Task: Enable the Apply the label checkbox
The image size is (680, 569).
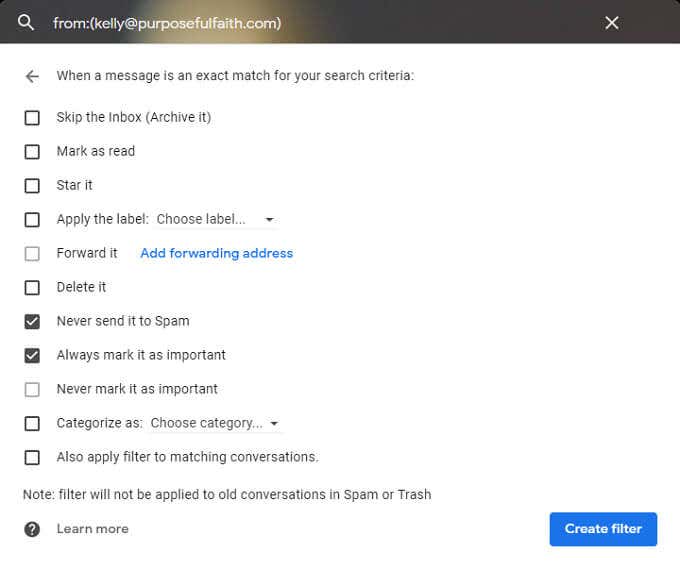Action: click(x=32, y=220)
